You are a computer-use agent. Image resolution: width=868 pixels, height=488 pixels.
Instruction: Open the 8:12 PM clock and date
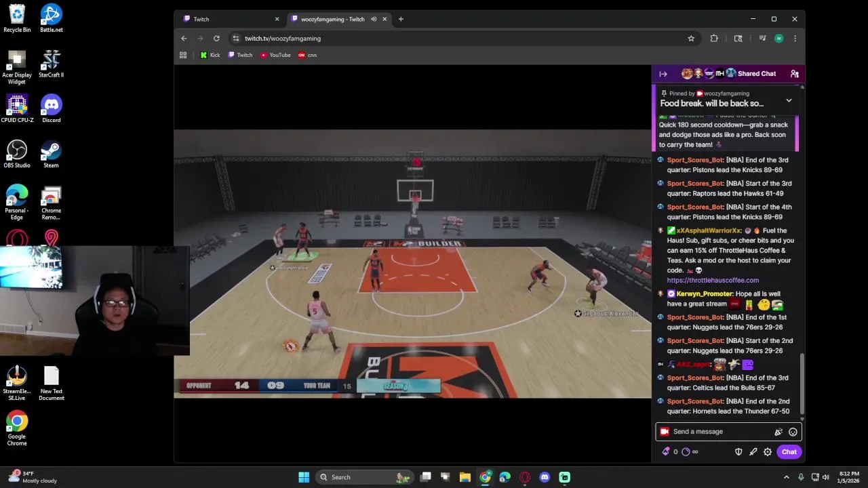[x=848, y=477]
